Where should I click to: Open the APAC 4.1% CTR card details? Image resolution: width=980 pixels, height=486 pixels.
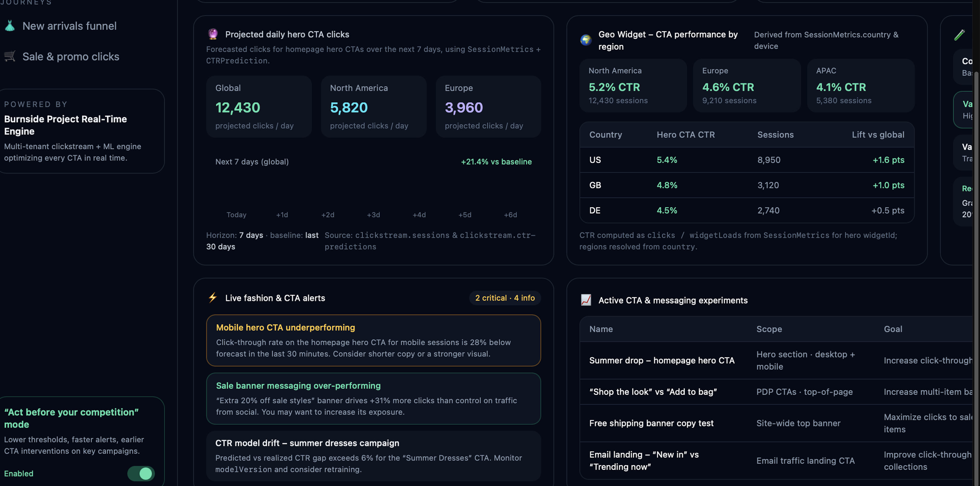pyautogui.click(x=861, y=85)
